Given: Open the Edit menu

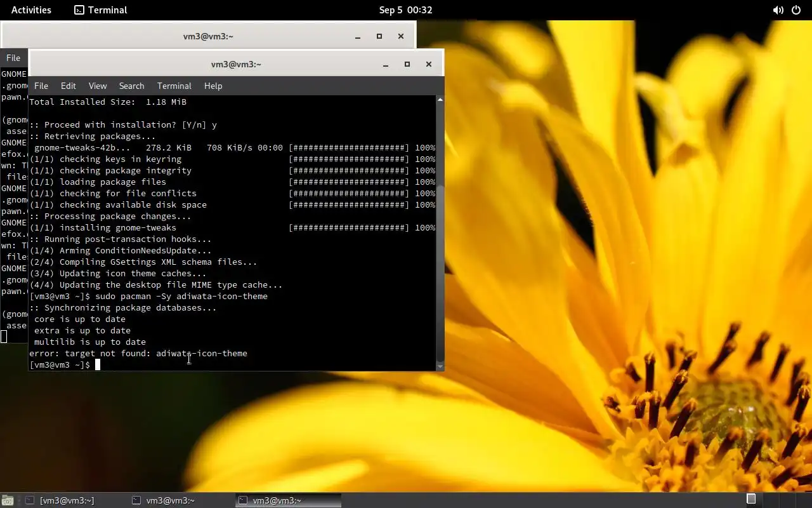Looking at the screenshot, I should point(68,86).
